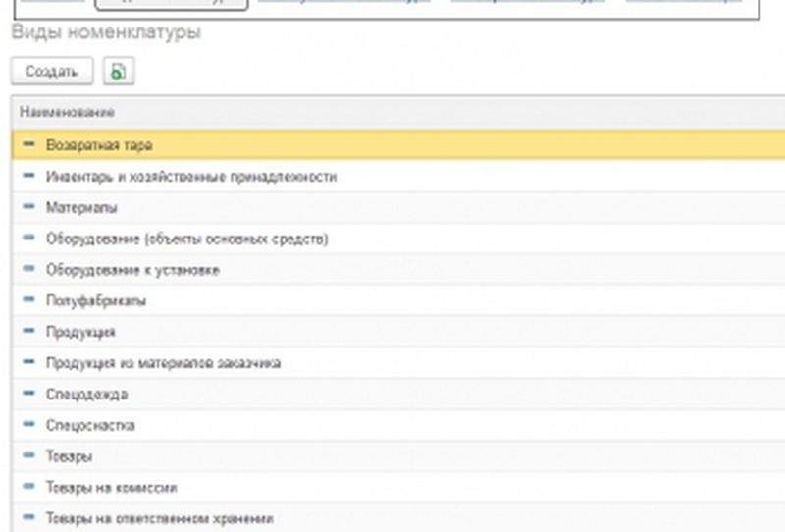This screenshot has height=532, width=785.
Task: Choose the Товары на комиссии row
Action: [x=111, y=488]
